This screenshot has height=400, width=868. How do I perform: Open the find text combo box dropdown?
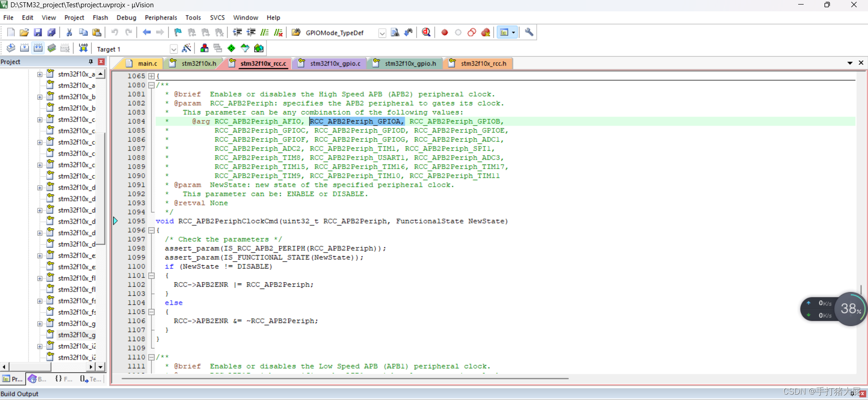pos(382,33)
